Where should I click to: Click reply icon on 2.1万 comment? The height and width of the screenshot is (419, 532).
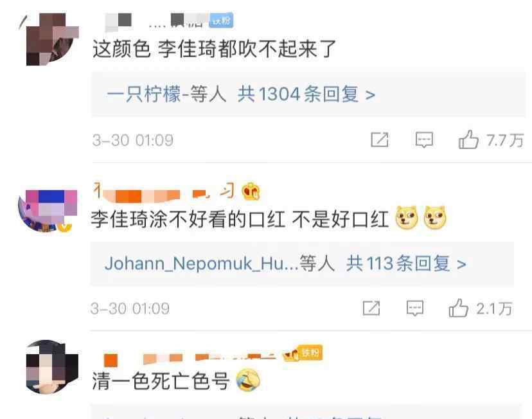(415, 308)
